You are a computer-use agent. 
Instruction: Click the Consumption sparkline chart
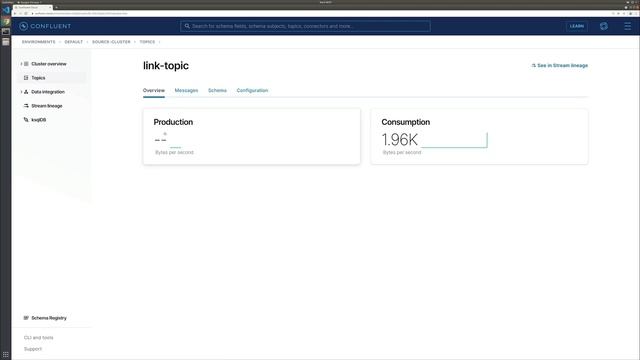click(454, 140)
